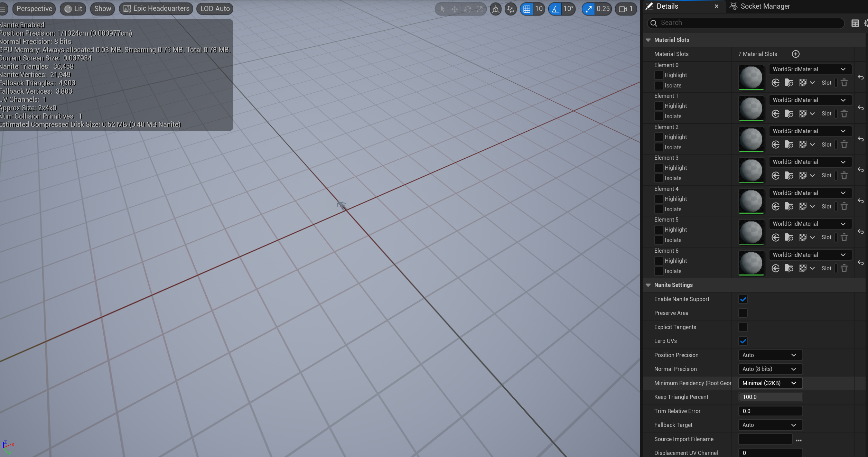Toggle rotation snap angle icon
Image resolution: width=868 pixels, height=457 pixels.
[x=555, y=9]
